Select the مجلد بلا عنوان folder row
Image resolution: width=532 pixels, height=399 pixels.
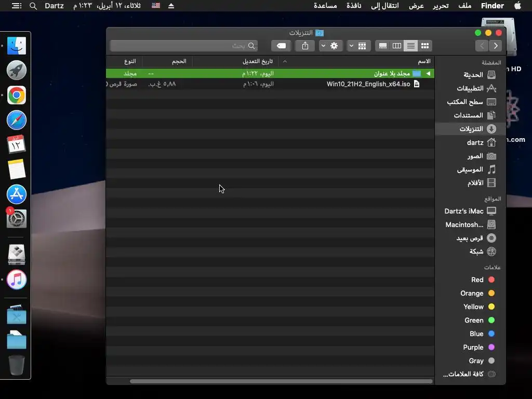click(270, 73)
